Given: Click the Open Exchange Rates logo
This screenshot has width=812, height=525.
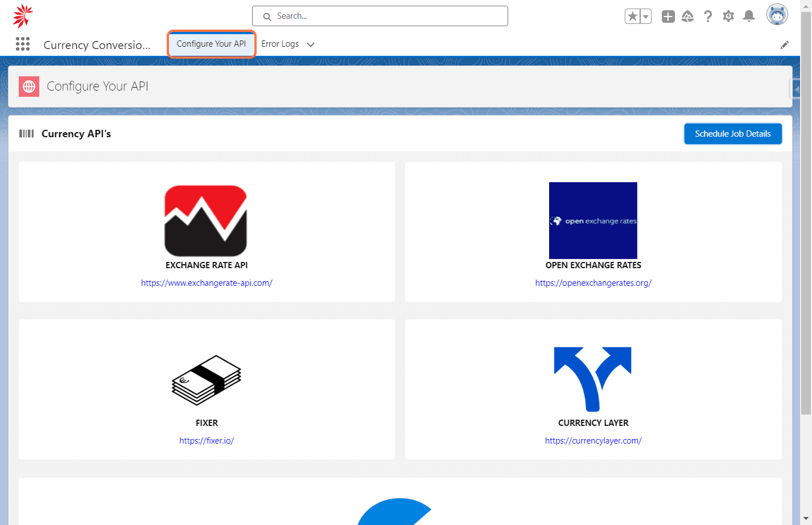Looking at the screenshot, I should [x=593, y=221].
